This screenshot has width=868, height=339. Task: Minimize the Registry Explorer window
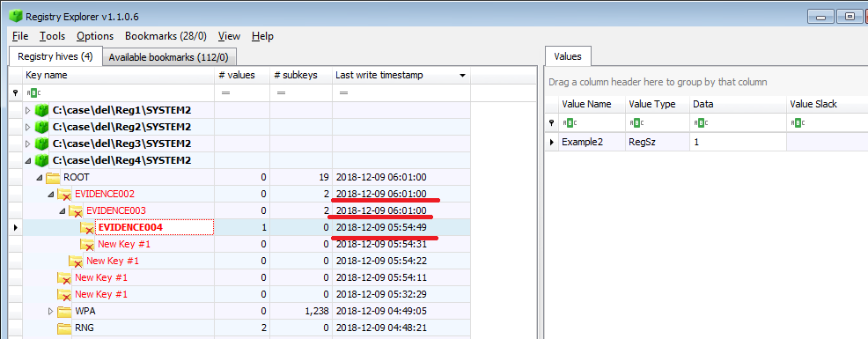[821, 18]
